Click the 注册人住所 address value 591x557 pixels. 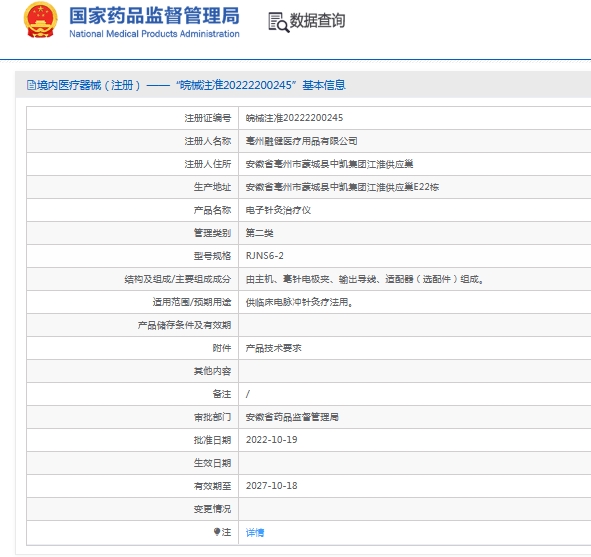(x=329, y=164)
